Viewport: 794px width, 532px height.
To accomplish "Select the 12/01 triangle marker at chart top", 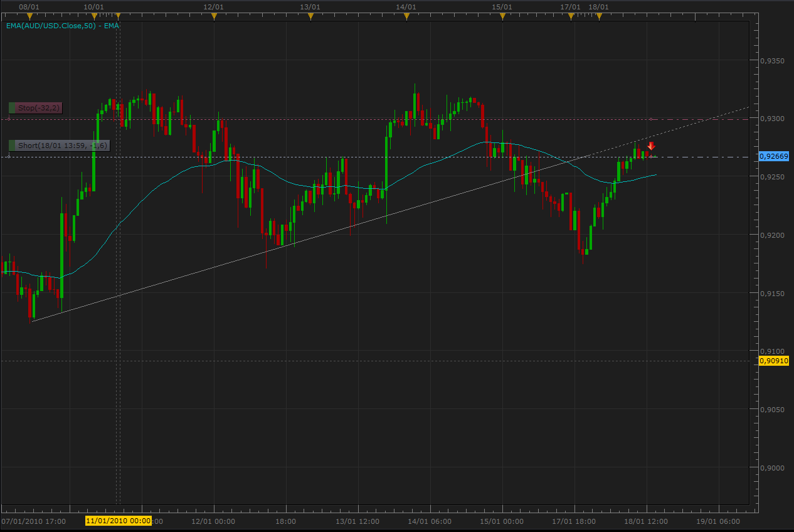I will [x=214, y=16].
